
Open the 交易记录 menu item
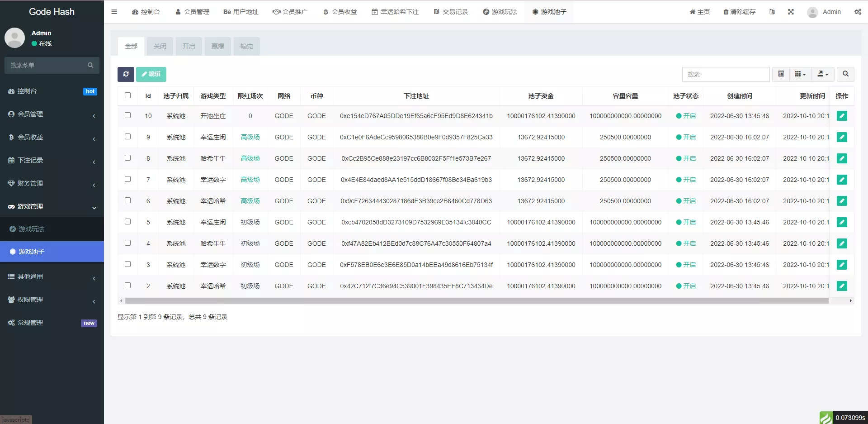pyautogui.click(x=450, y=12)
